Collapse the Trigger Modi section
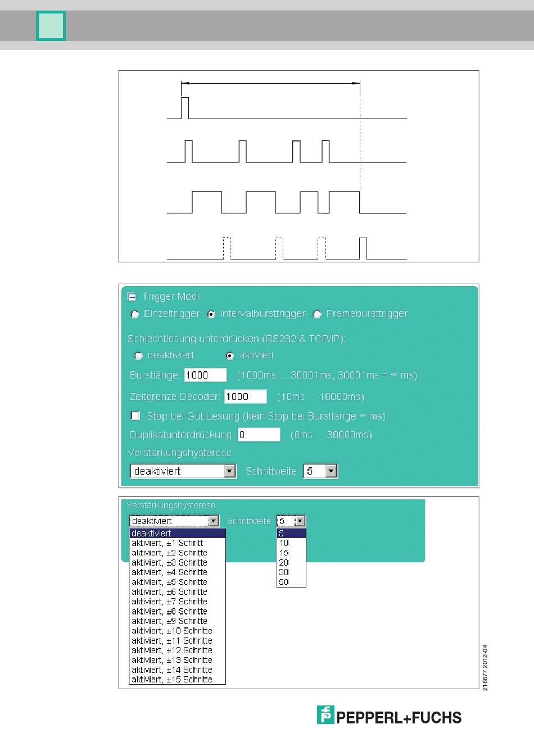Screen dimensions: 534x756 [132, 297]
